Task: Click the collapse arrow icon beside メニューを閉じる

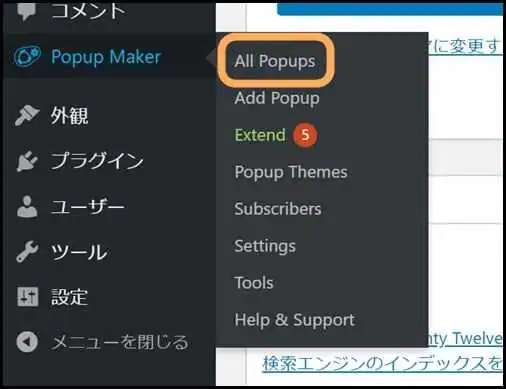Action: coord(27,342)
